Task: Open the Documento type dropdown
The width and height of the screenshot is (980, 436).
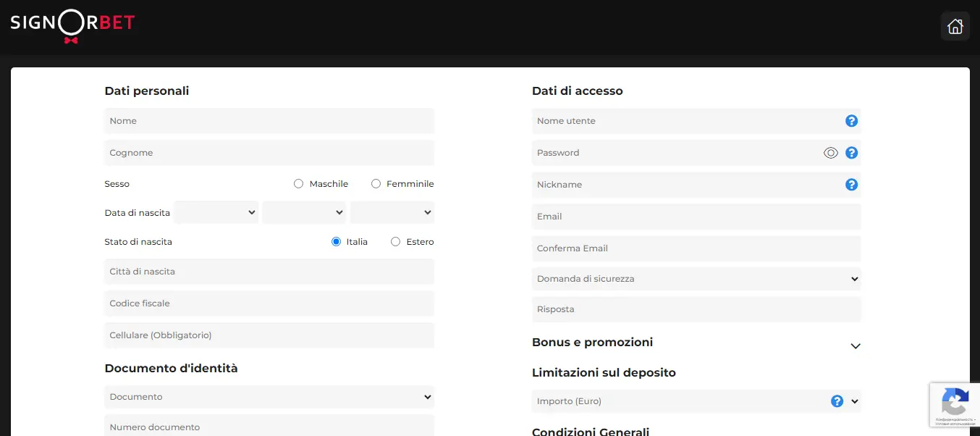Action: point(269,397)
